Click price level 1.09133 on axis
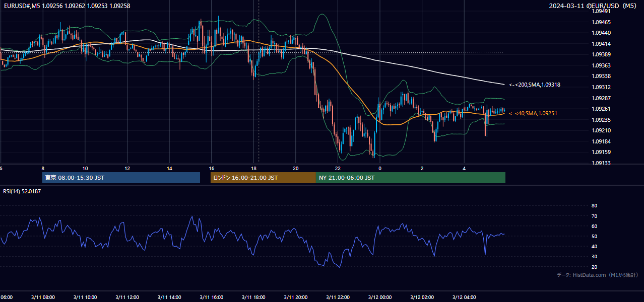 pyautogui.click(x=601, y=163)
